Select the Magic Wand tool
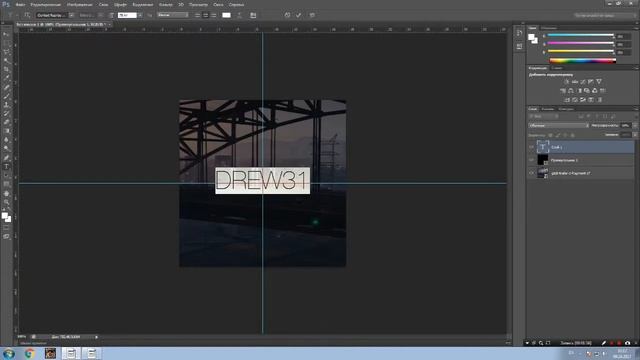This screenshot has height=360, width=640. pyautogui.click(x=6, y=61)
